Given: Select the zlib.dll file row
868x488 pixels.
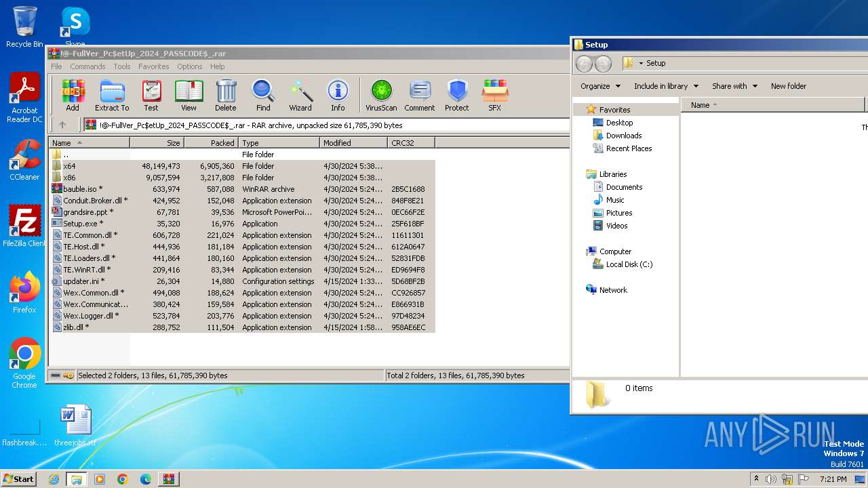Looking at the screenshot, I should point(242,327).
